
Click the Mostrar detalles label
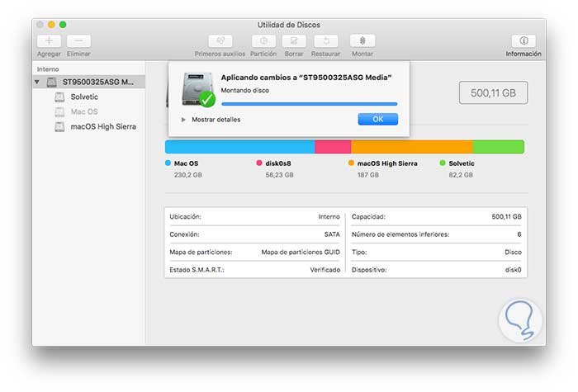pos(216,120)
